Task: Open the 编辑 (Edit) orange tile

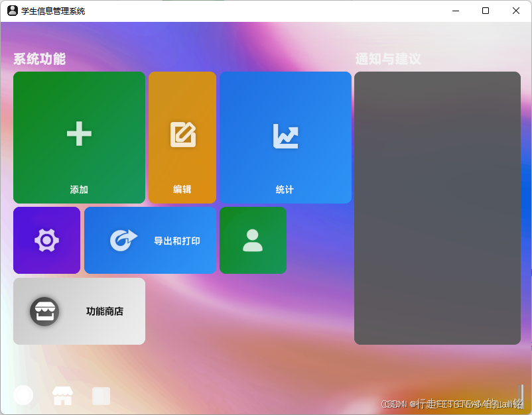Action: pos(182,137)
